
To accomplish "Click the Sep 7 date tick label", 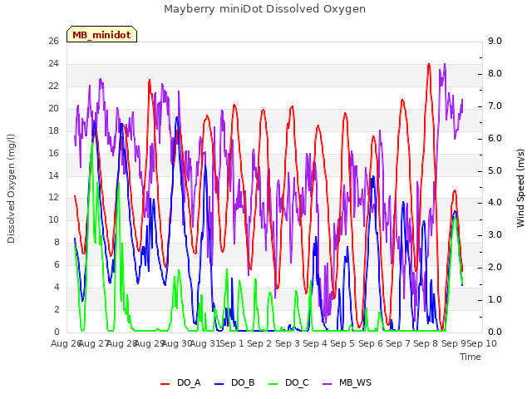I will point(398,343).
